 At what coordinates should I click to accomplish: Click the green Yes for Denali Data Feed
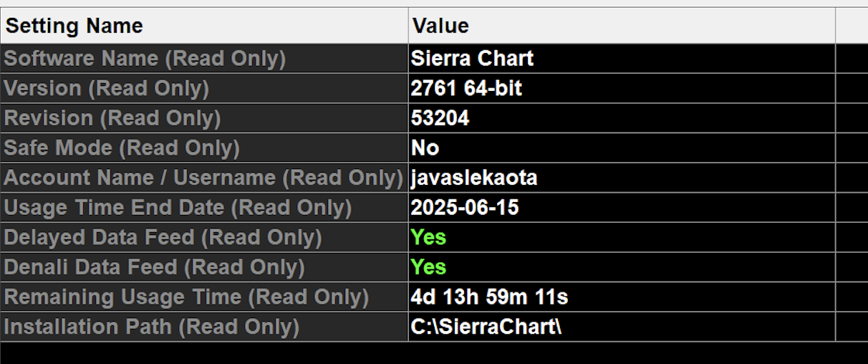pyautogui.click(x=428, y=267)
